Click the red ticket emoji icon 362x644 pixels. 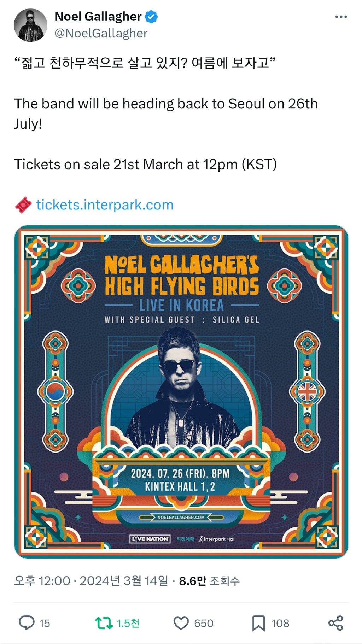(23, 205)
